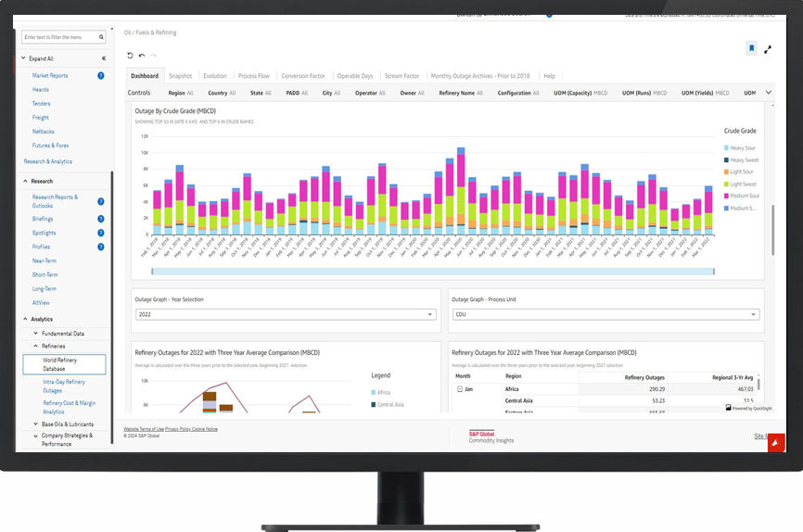
Task: Click the search magnifier in menu filter
Action: click(x=101, y=37)
